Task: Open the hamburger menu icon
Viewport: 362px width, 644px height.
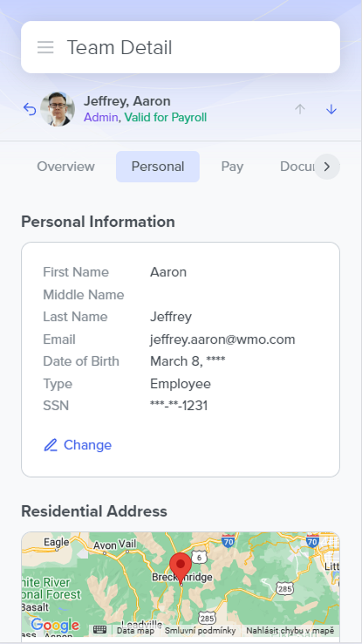Action: (45, 47)
